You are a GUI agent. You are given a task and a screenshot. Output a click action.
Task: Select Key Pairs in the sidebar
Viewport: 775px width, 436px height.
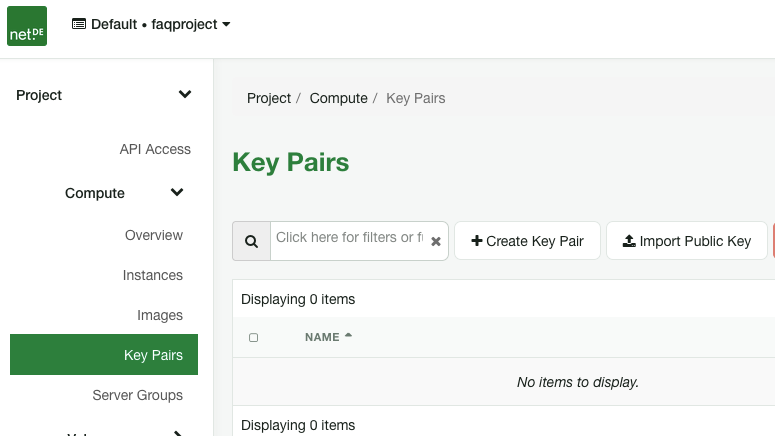click(x=104, y=354)
